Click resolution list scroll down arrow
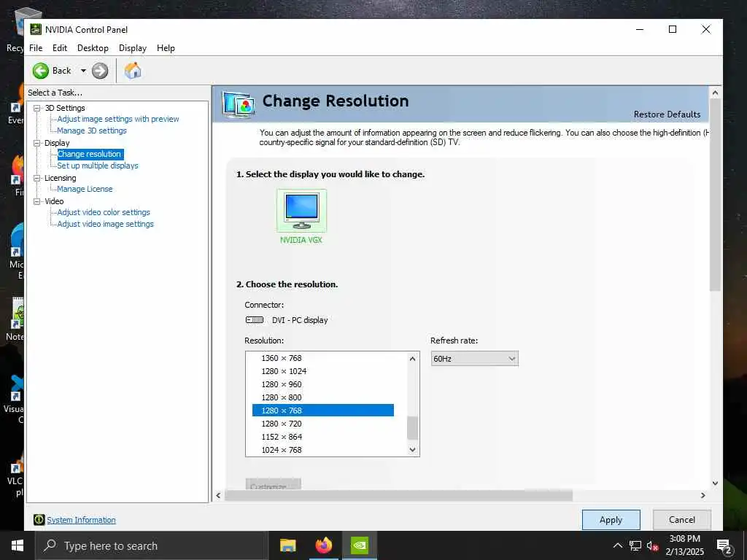747x560 pixels. (413, 449)
